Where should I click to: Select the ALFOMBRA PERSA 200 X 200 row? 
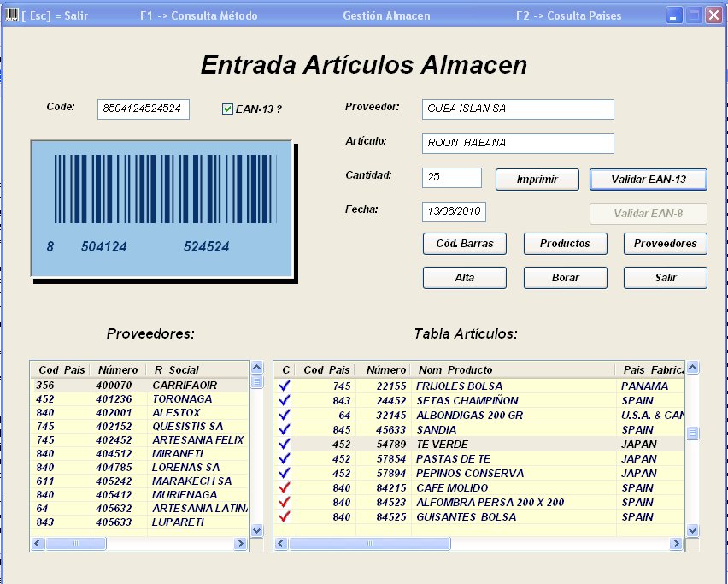490,503
